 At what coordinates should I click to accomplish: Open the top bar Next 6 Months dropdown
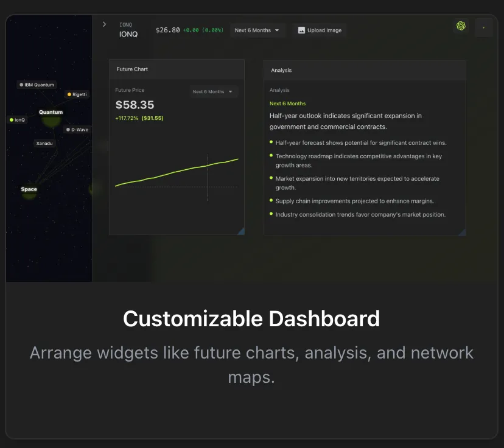[257, 30]
